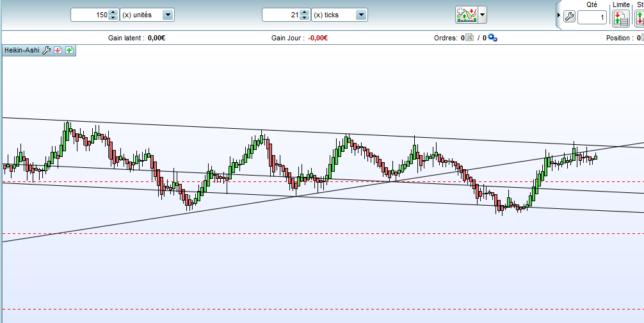The width and height of the screenshot is (644, 323).
Task: Expand the arrow next to indicators icon
Action: point(483,15)
